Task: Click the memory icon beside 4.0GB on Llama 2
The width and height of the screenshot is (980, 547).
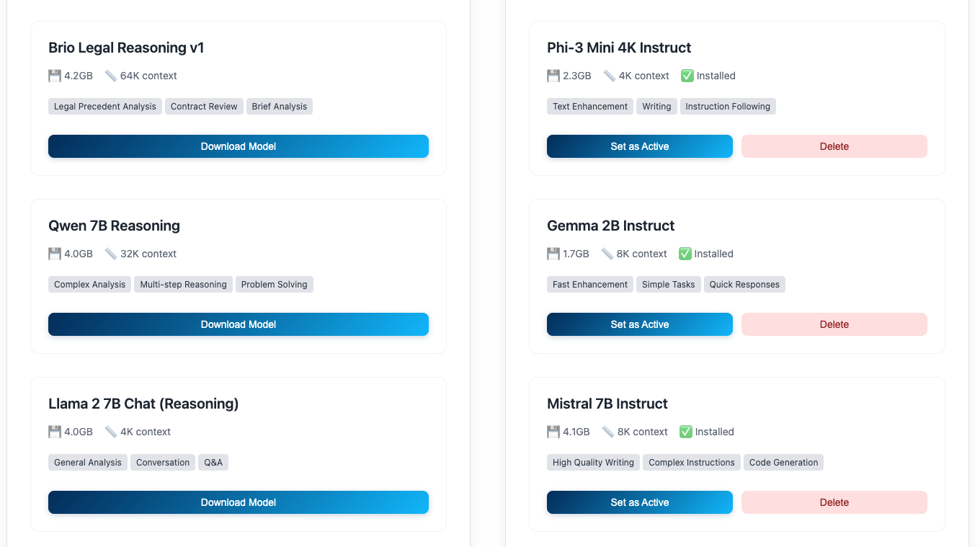Action: tap(54, 431)
